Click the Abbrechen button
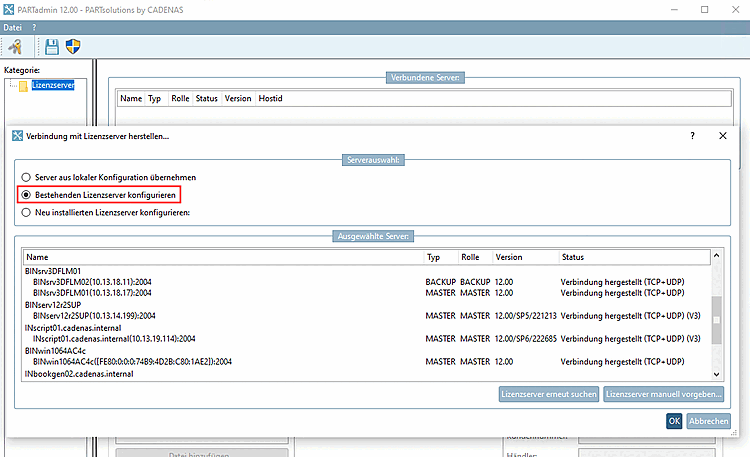Screen dimensions: 750x457 [x=708, y=421]
